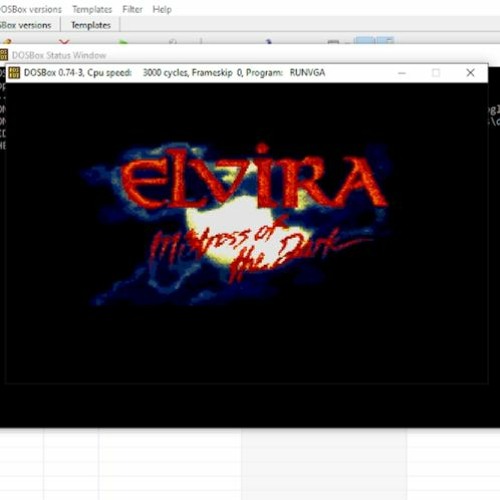This screenshot has width=500, height=500.
Task: Open the Help menu
Action: click(162, 9)
